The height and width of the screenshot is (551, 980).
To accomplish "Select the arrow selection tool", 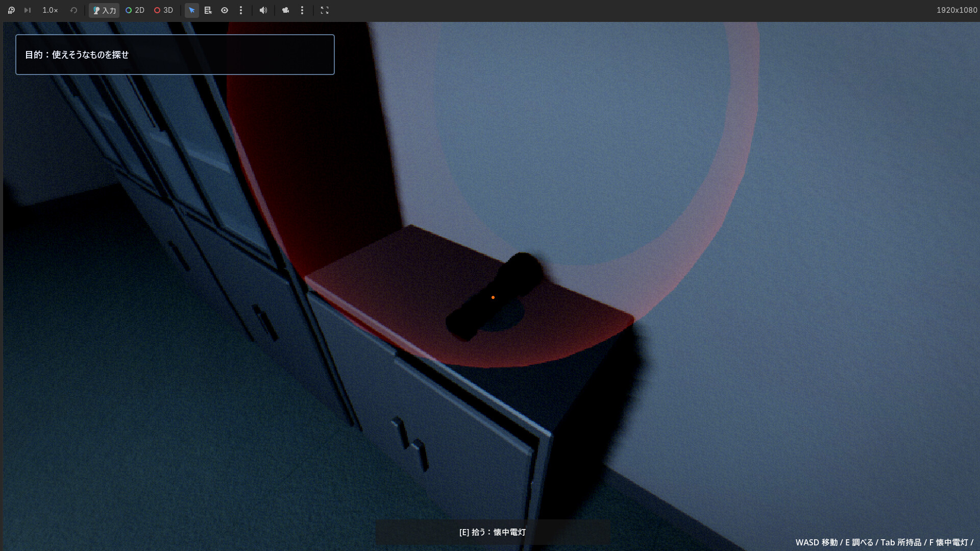I will pyautogui.click(x=192, y=10).
